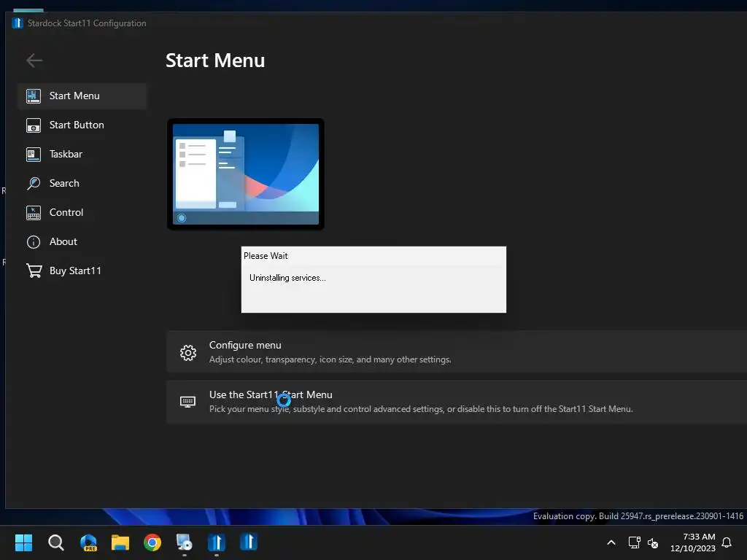Image resolution: width=747 pixels, height=560 pixels.
Task: Click the start menu style preview thumbnail
Action: [246, 174]
